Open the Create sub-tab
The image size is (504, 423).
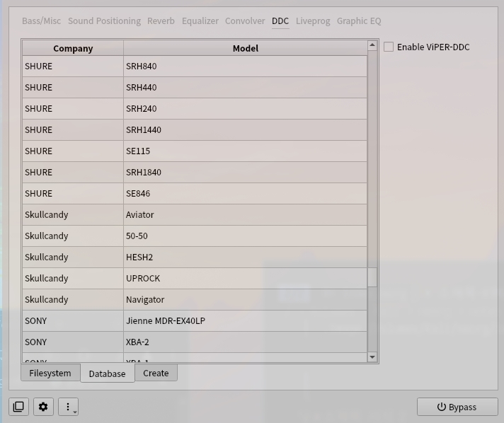(x=156, y=373)
